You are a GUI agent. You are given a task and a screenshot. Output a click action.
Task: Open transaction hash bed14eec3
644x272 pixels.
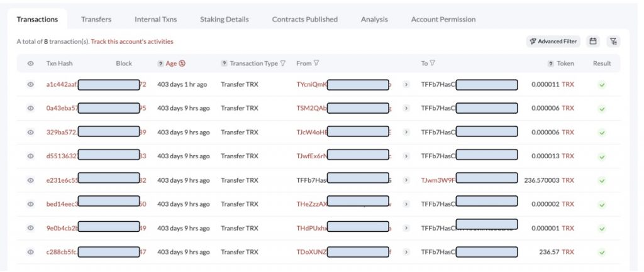(x=62, y=204)
